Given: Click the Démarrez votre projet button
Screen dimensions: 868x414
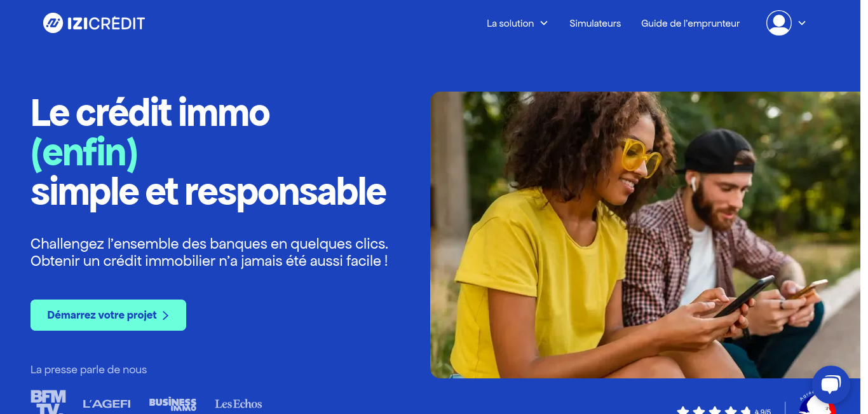Looking at the screenshot, I should (108, 315).
